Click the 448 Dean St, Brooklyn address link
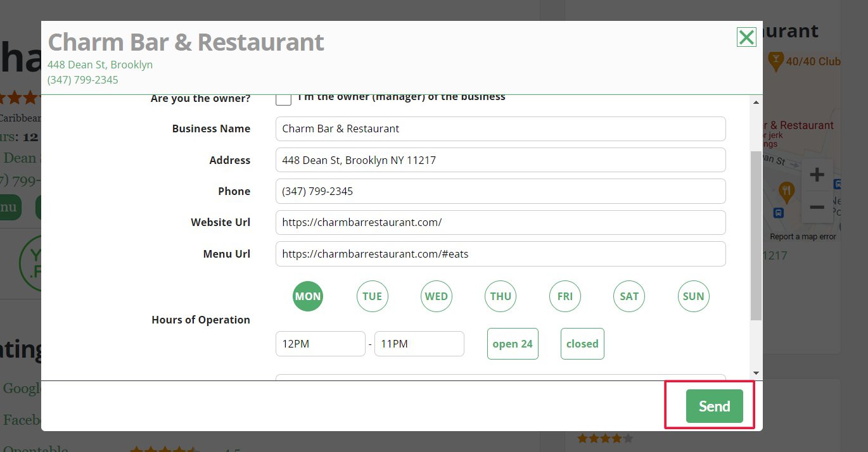The width and height of the screenshot is (868, 452). 100,65
